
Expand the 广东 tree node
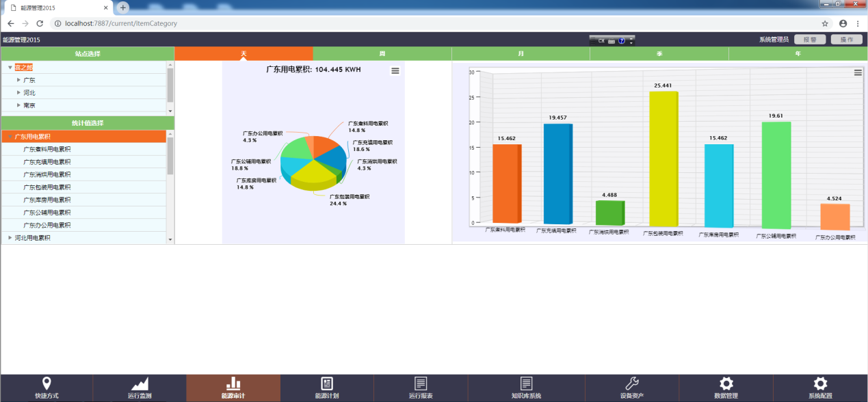[x=18, y=80]
